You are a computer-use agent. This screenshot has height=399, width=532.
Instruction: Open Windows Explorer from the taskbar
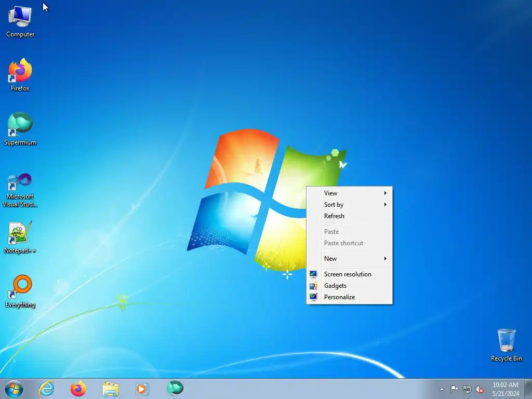pos(111,389)
